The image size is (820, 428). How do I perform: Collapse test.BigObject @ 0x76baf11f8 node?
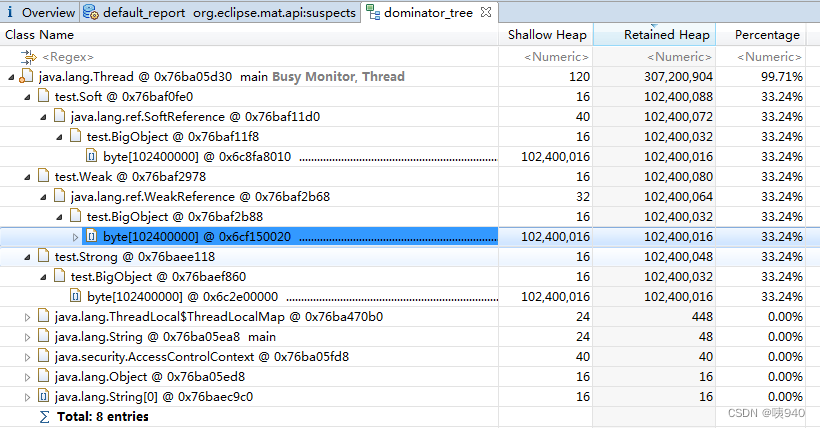tap(59, 137)
